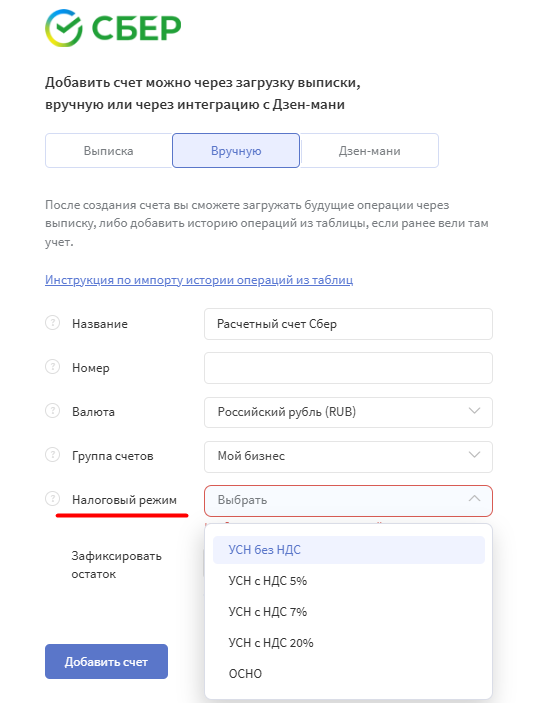Open the instruction link for importing operations
Image resolution: width=540 pixels, height=703 pixels.
tap(199, 280)
